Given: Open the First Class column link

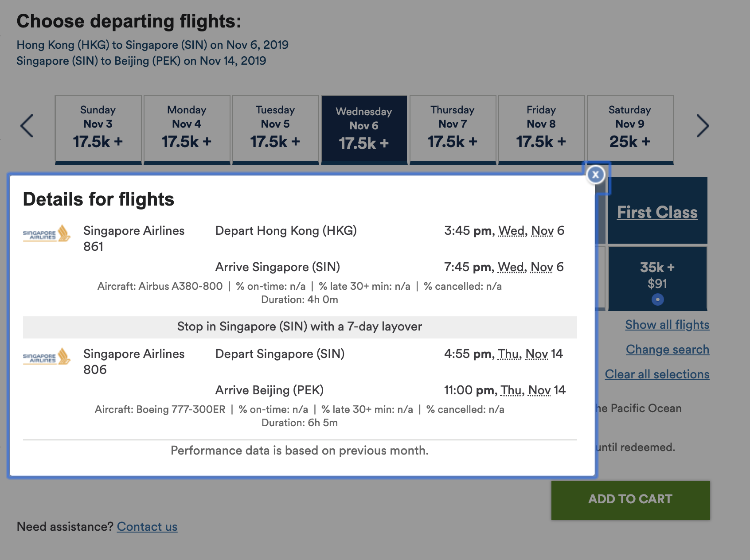Looking at the screenshot, I should coord(657,212).
